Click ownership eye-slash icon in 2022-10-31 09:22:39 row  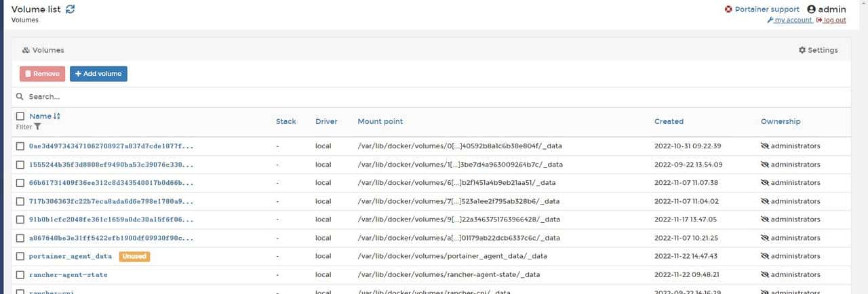point(765,146)
